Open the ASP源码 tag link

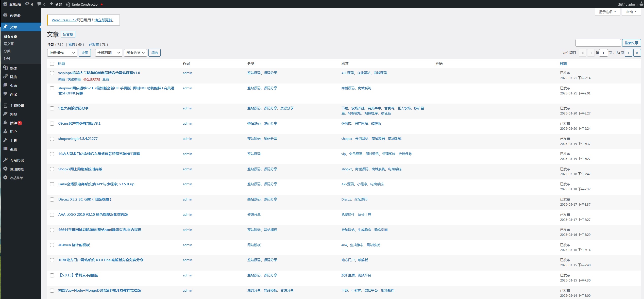point(347,73)
